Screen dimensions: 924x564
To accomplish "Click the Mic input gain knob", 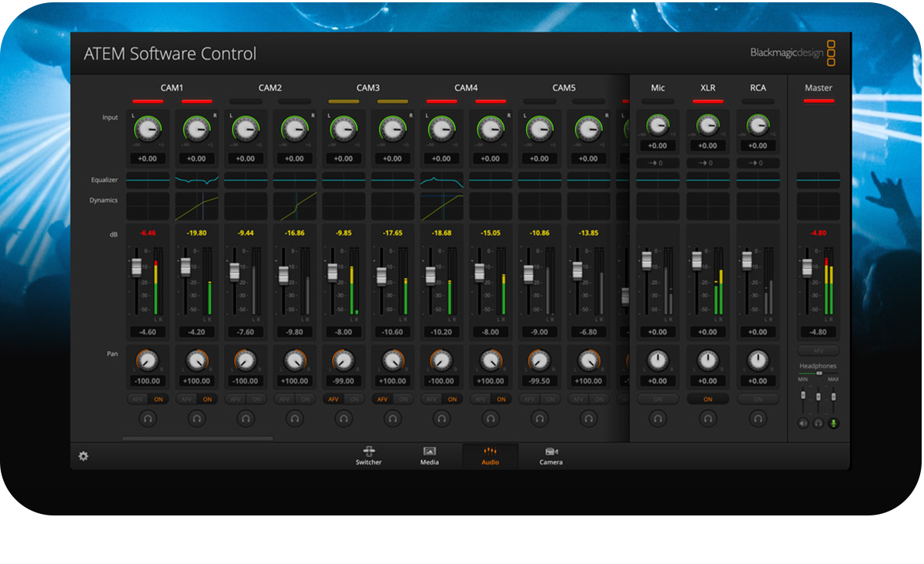I will [658, 125].
